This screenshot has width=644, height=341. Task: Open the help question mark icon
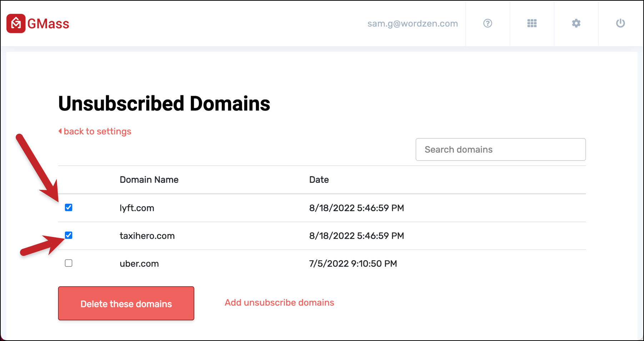tap(488, 23)
